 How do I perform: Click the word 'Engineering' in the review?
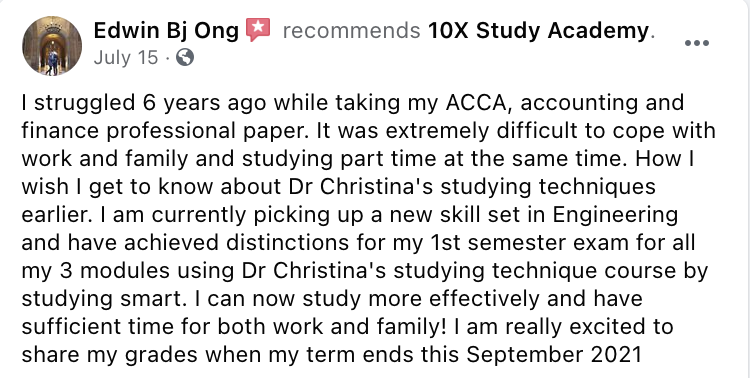click(x=616, y=215)
